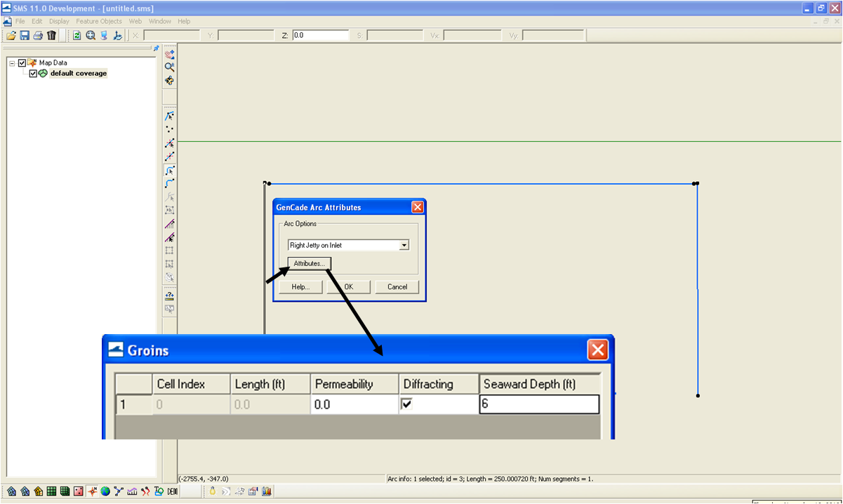Open the DEM module icon
Screen dimensions: 843x504
(x=172, y=491)
